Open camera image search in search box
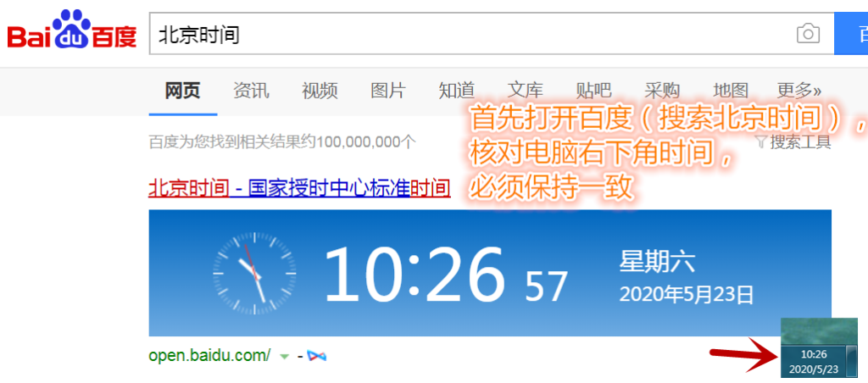The image size is (868, 383). click(808, 34)
